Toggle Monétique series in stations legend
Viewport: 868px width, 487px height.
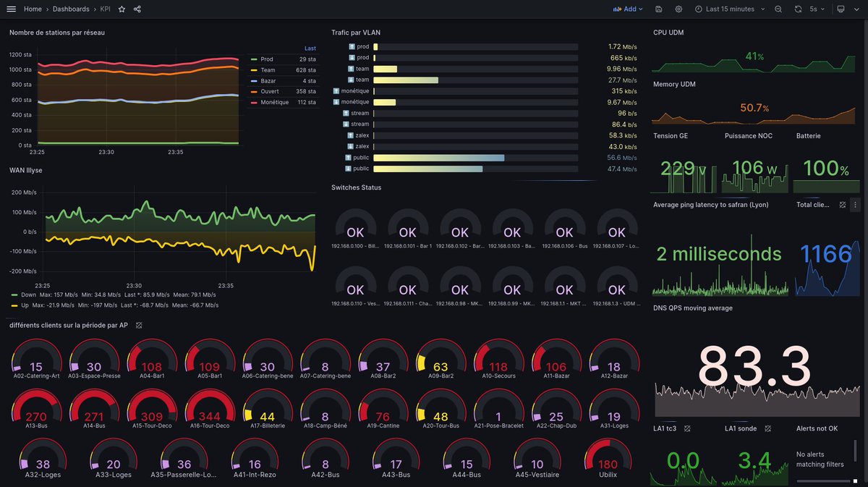coord(275,102)
